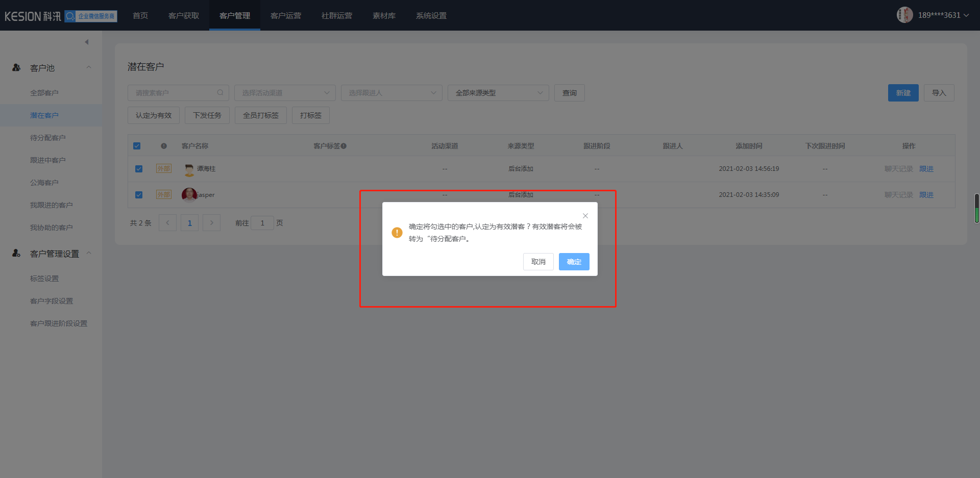Image resolution: width=980 pixels, height=478 pixels.
Task: Open the 选择活动渠道 dropdown
Action: click(285, 93)
